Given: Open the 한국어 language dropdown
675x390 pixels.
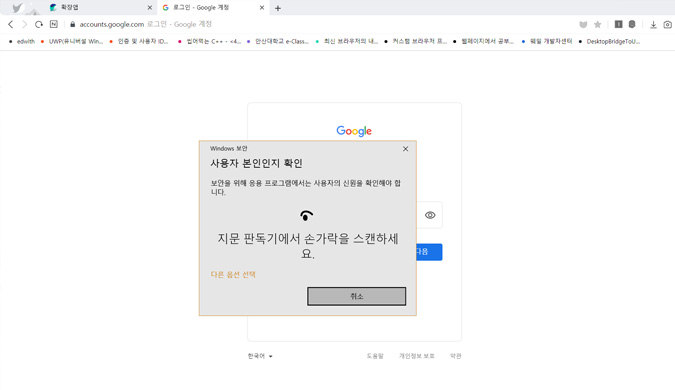Looking at the screenshot, I should point(260,356).
